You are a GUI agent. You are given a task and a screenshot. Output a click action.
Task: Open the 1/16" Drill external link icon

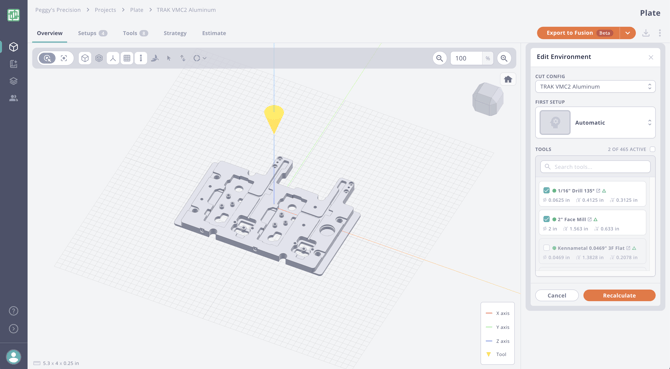click(x=598, y=190)
